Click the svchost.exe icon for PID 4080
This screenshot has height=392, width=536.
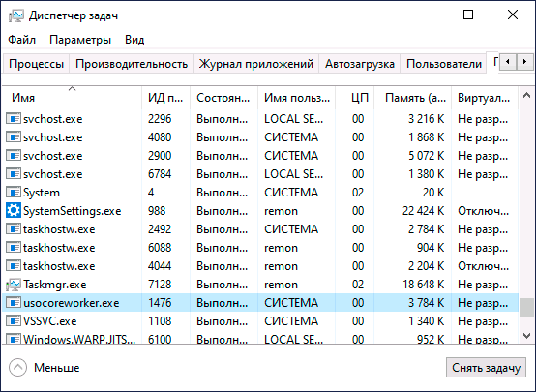click(14, 137)
